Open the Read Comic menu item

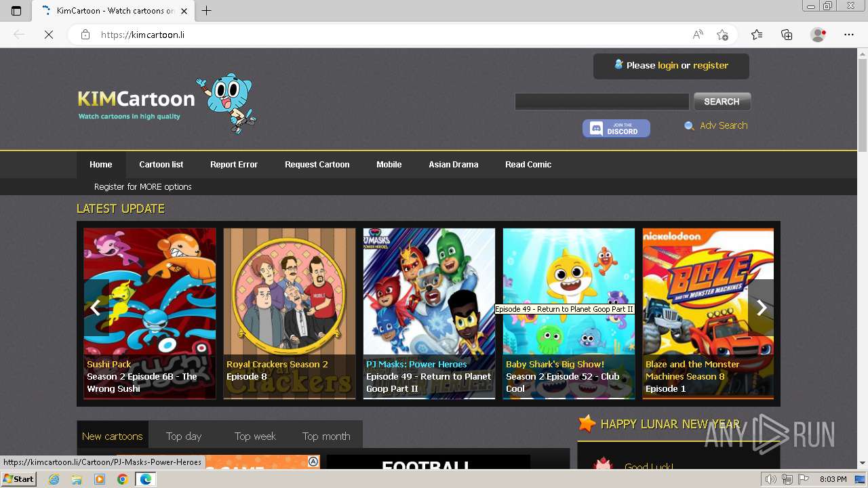[x=528, y=165]
